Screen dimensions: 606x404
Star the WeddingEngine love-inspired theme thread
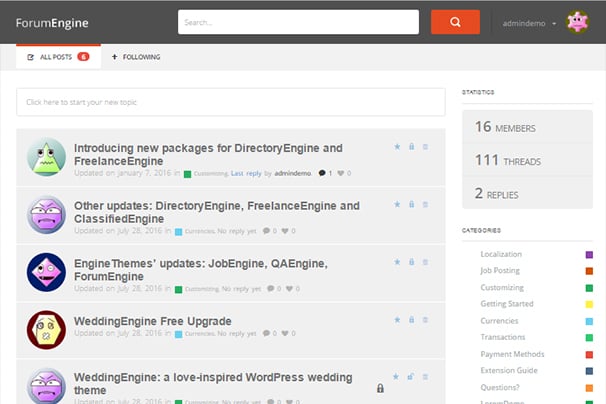(x=396, y=377)
